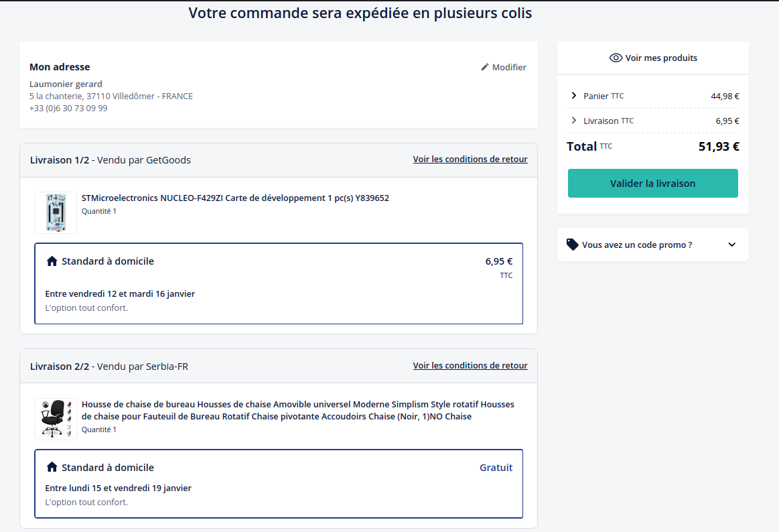The image size is (779, 532).
Task: Expand the Livraison TTC cost details
Action: (x=574, y=121)
